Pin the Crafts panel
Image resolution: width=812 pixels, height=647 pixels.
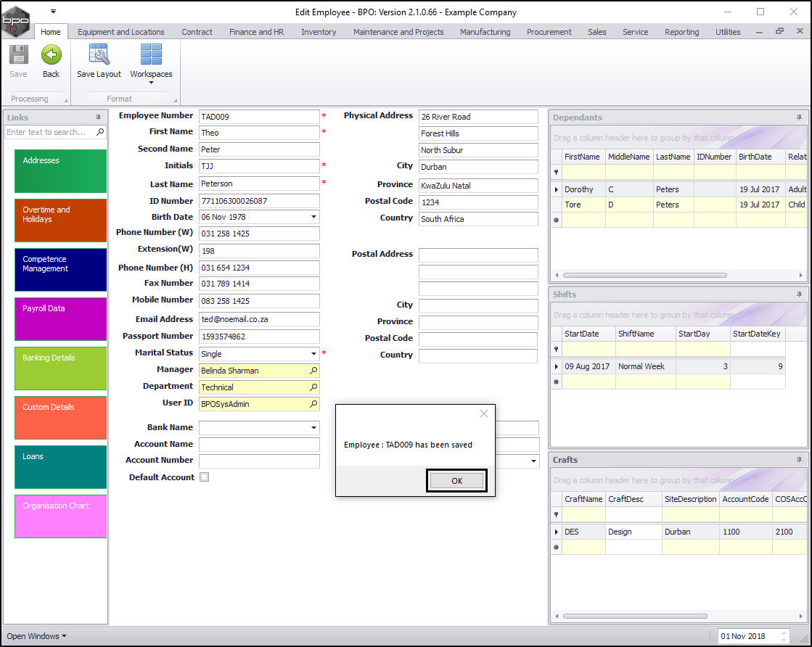[799, 460]
